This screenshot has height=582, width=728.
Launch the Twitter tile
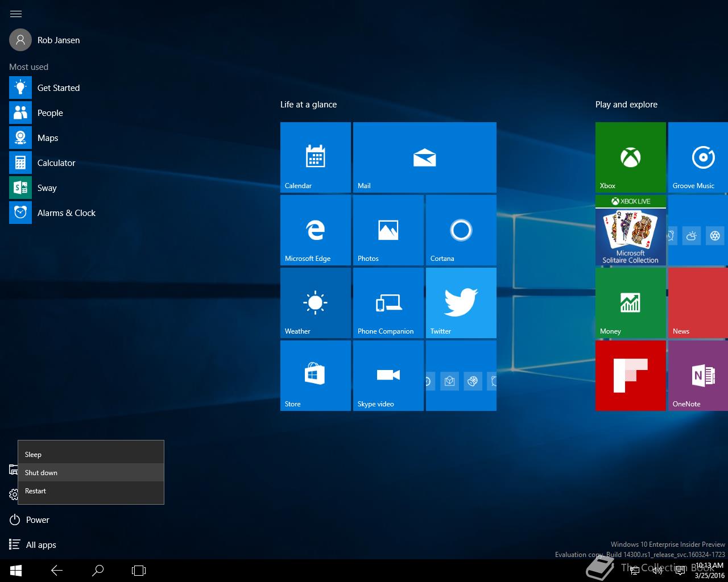click(461, 303)
